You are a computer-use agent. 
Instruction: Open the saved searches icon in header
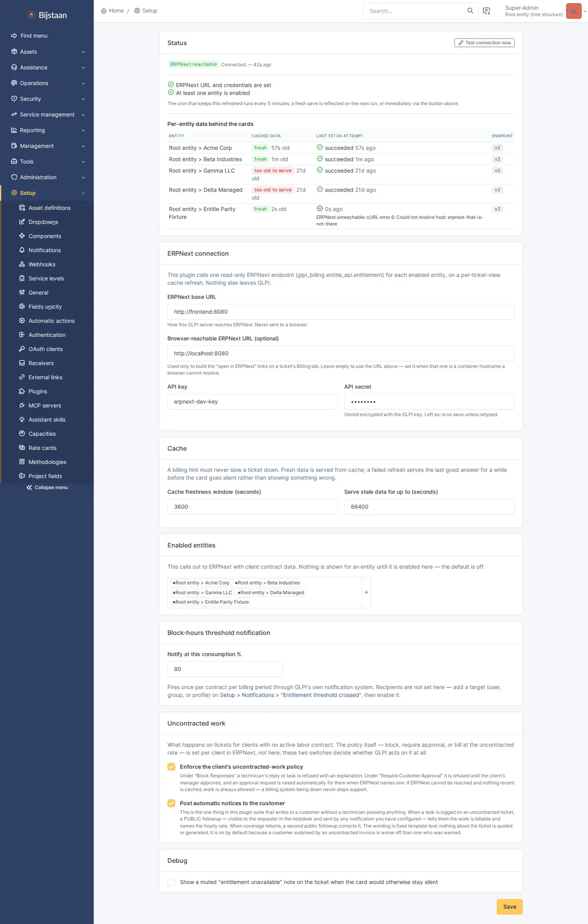click(486, 11)
